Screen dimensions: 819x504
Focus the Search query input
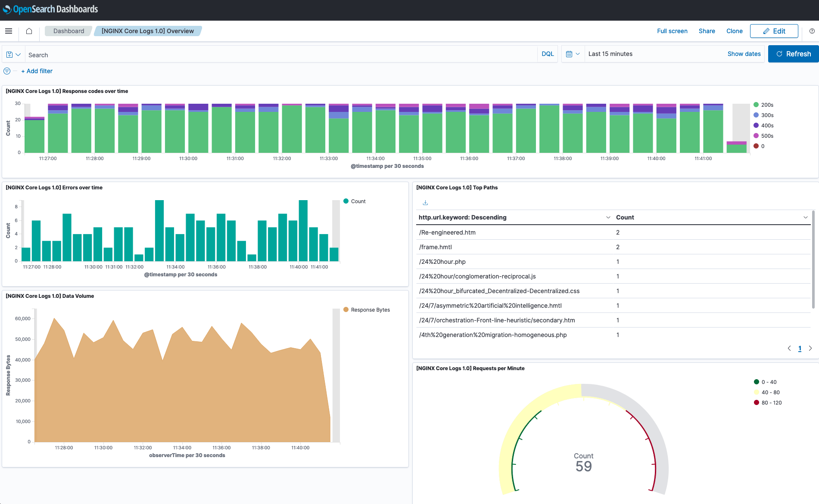coord(281,55)
